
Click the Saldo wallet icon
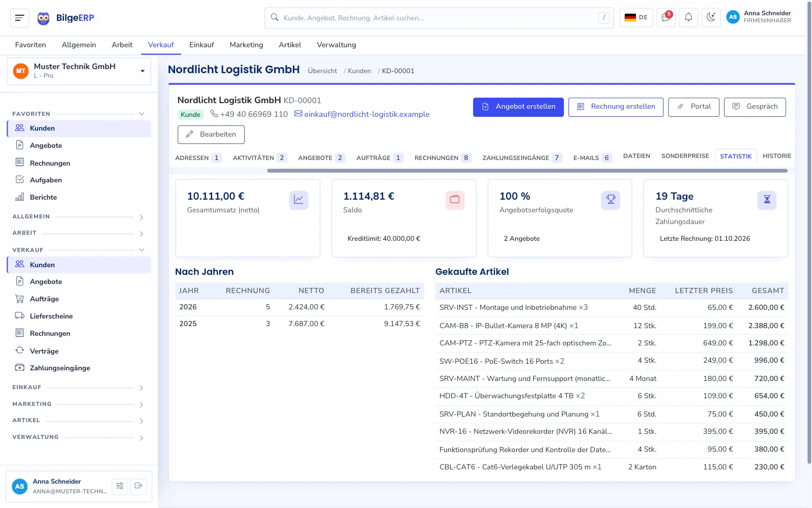click(455, 200)
